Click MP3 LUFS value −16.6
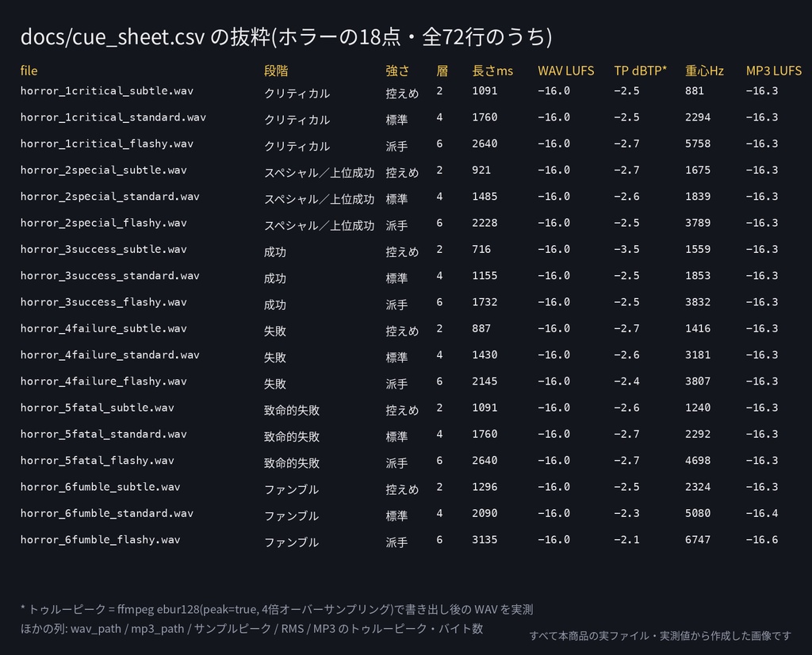 762,539
